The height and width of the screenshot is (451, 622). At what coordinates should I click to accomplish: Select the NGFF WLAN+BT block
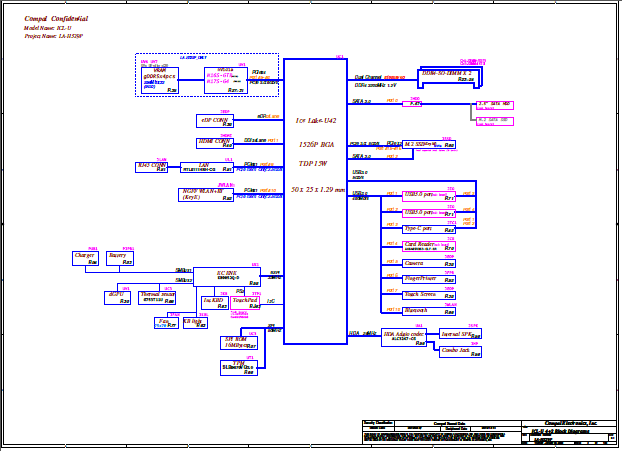coord(207,193)
